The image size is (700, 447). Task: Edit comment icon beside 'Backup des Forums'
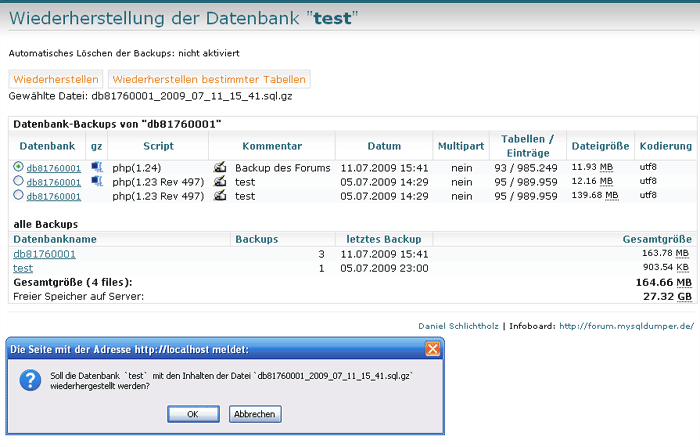coord(220,167)
